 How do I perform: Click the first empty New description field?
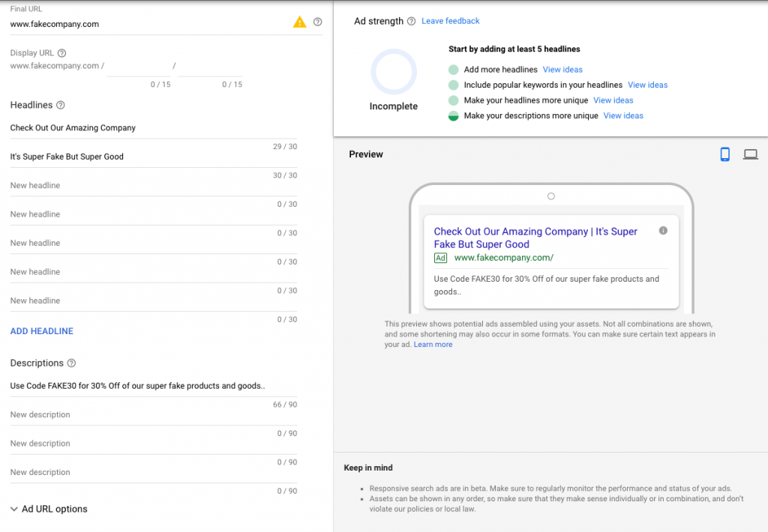coord(153,415)
